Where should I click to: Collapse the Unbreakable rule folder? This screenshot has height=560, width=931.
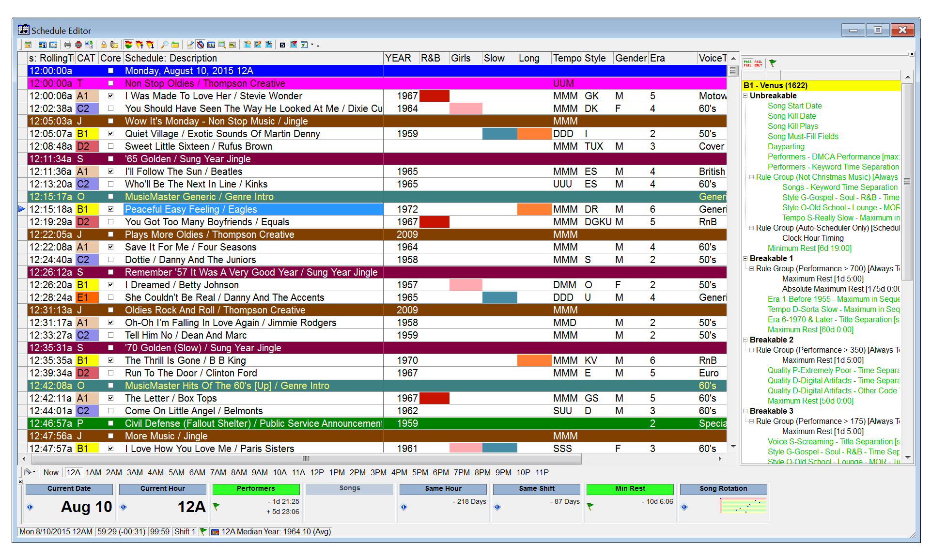coord(745,96)
